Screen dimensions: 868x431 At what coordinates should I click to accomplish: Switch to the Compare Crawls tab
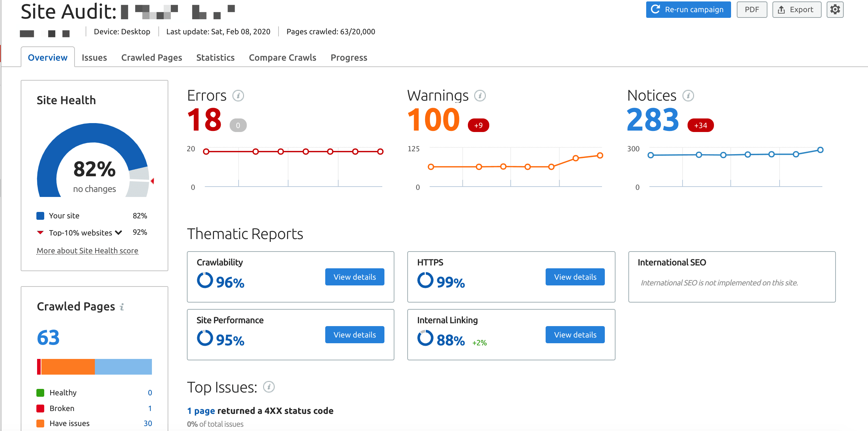point(282,57)
